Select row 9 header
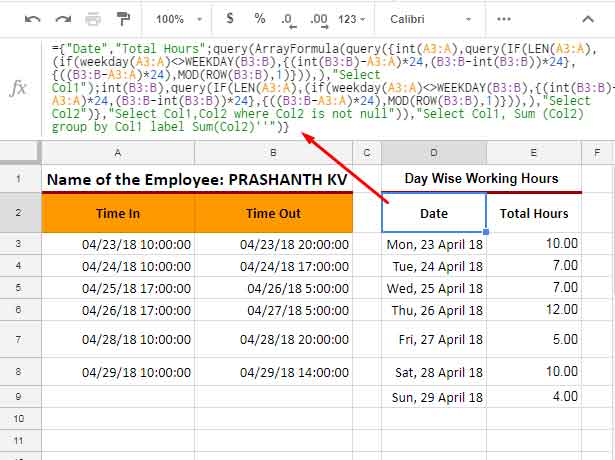 click(19, 396)
